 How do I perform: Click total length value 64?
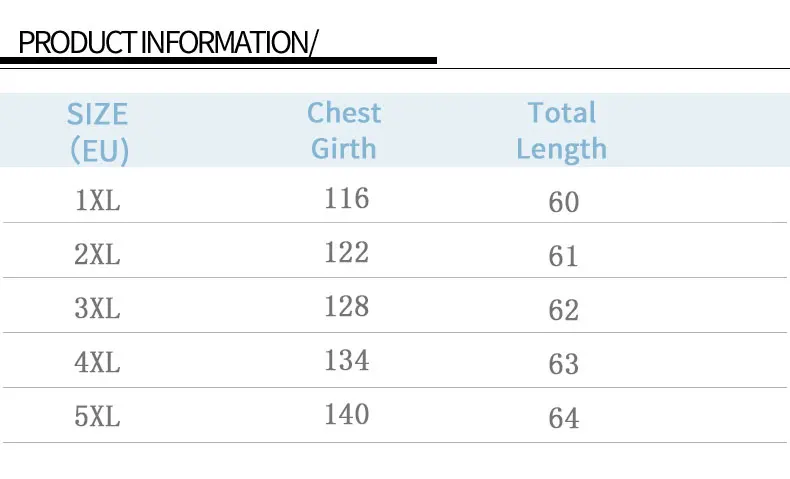(564, 418)
